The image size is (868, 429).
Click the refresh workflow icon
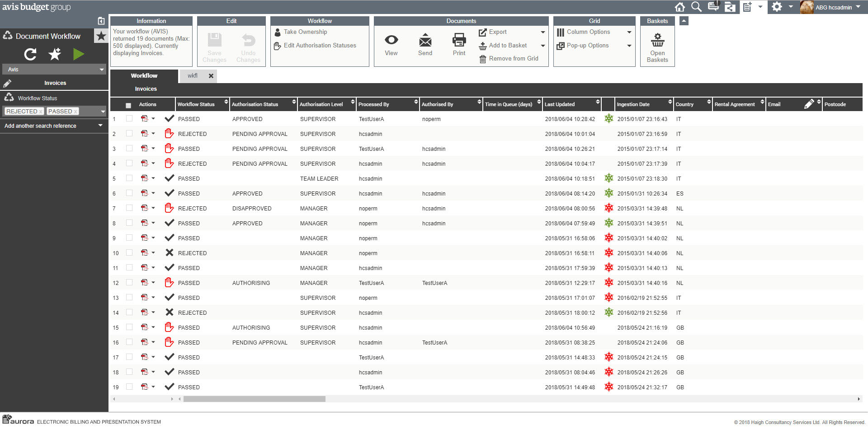(30, 54)
